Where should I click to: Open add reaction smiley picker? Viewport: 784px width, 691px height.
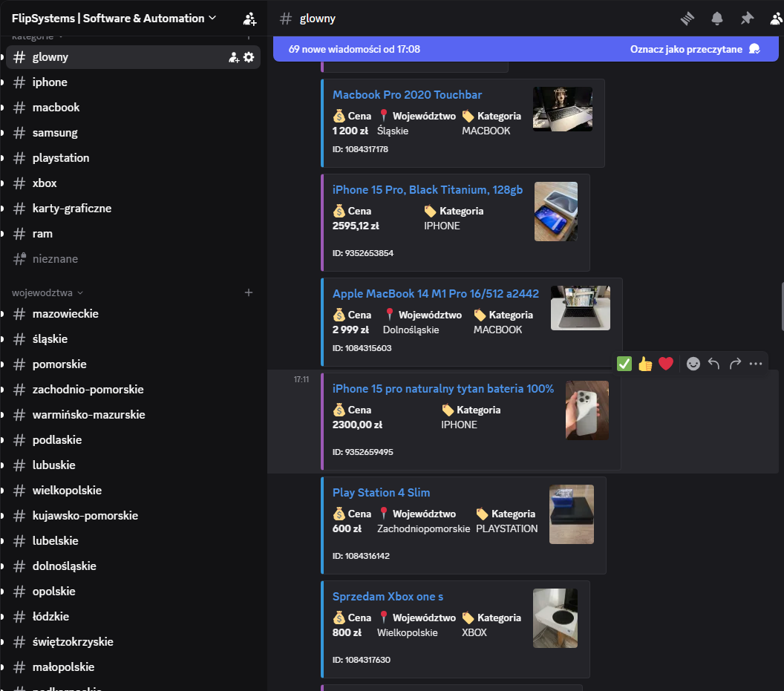693,364
